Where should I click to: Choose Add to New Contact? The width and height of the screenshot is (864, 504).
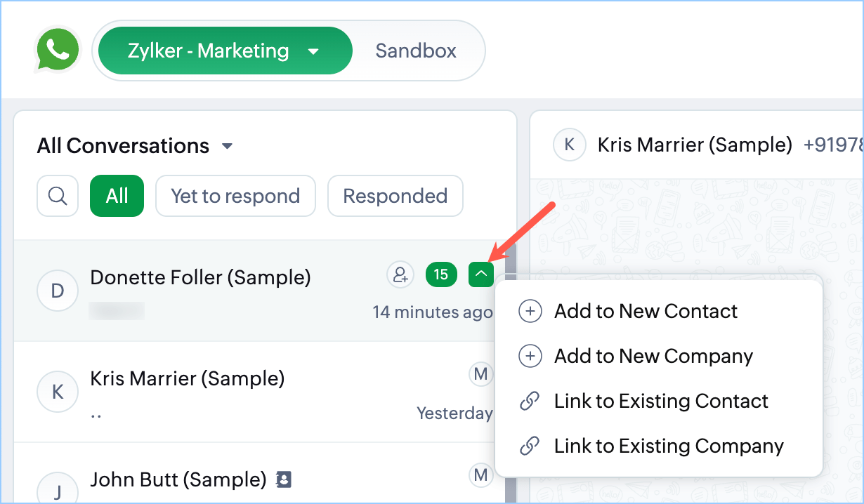click(646, 312)
